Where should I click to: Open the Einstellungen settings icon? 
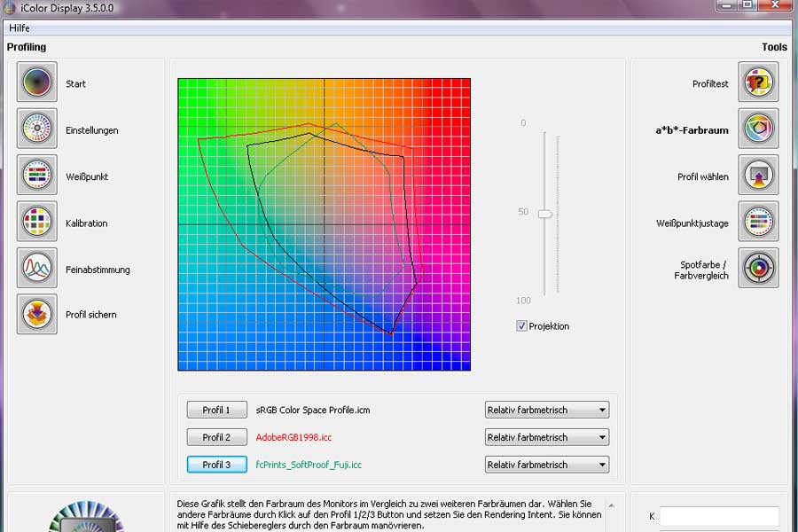[x=36, y=129]
